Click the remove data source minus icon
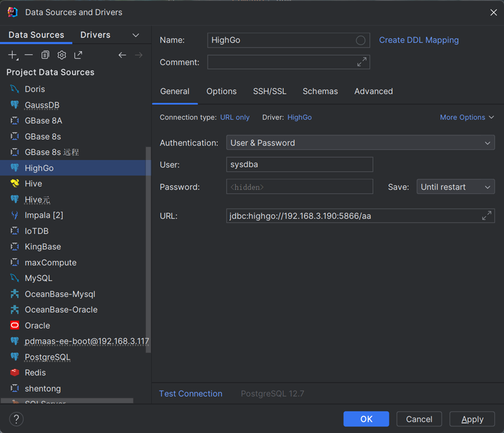The image size is (504, 433). 29,55
